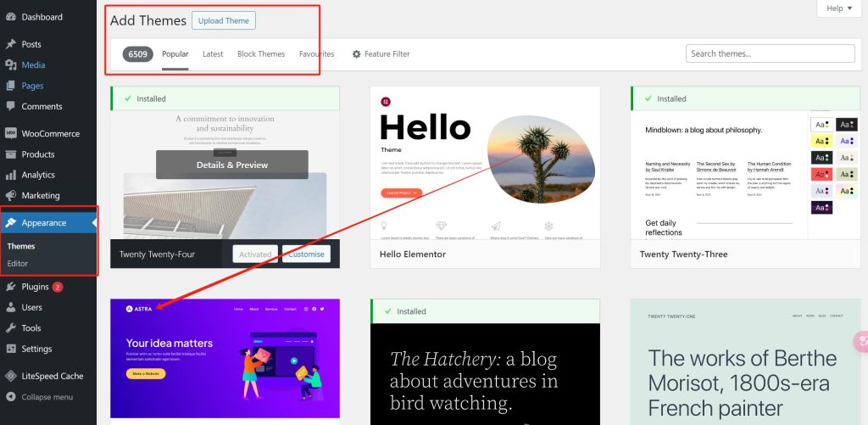868x425 pixels.
Task: Click the Activated button
Action: [255, 254]
